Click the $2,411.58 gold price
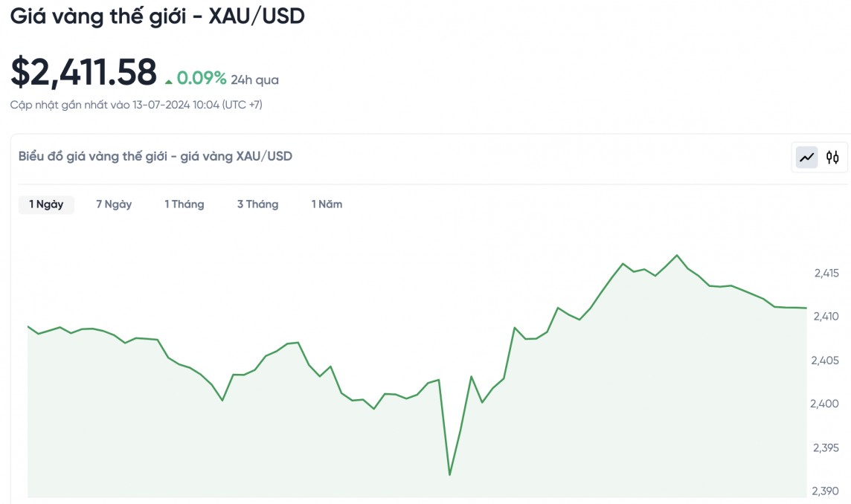 click(83, 73)
